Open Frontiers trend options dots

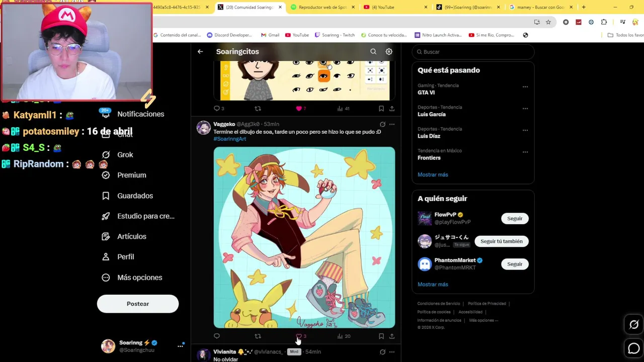pyautogui.click(x=525, y=152)
